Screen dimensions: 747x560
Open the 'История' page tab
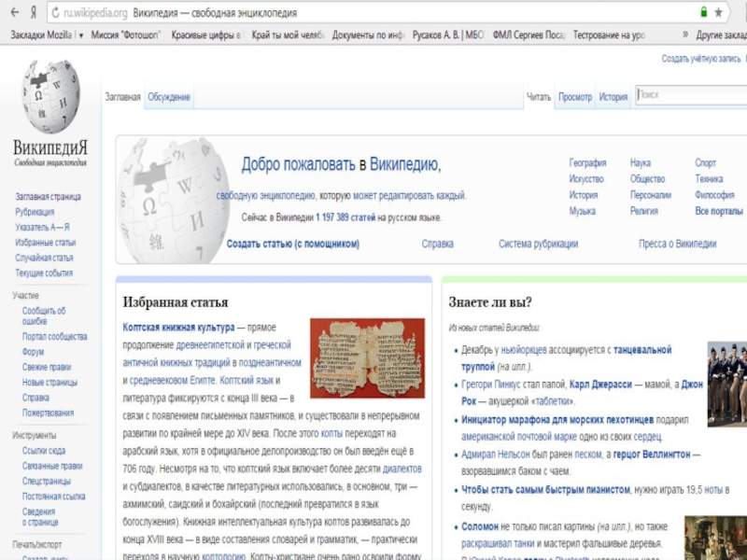[x=613, y=97]
